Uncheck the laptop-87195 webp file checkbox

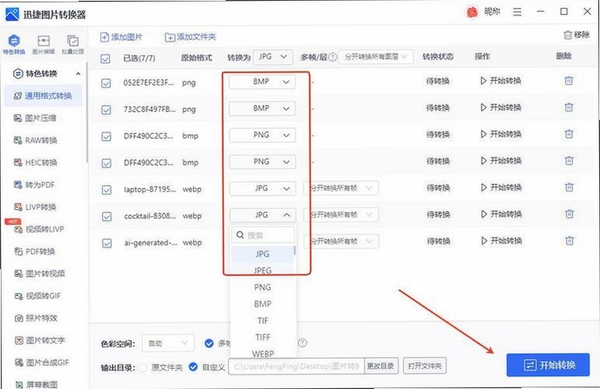(106, 190)
